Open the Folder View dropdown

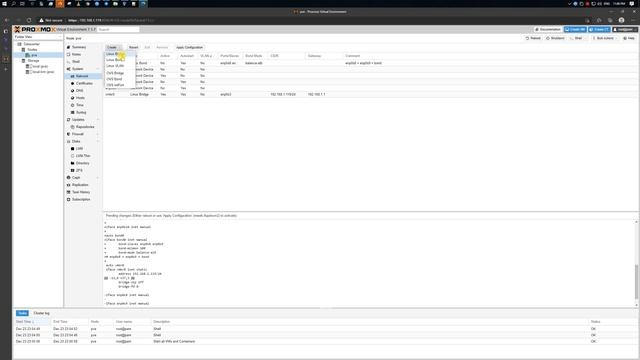click(x=38, y=37)
